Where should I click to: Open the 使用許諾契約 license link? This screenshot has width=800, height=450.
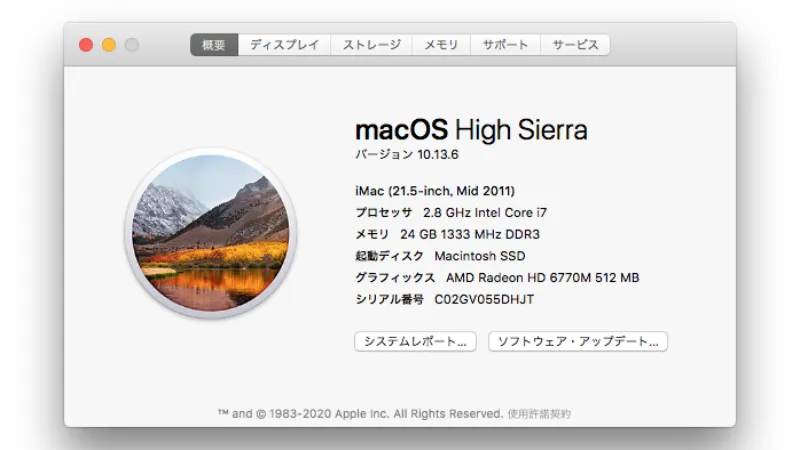click(x=539, y=413)
